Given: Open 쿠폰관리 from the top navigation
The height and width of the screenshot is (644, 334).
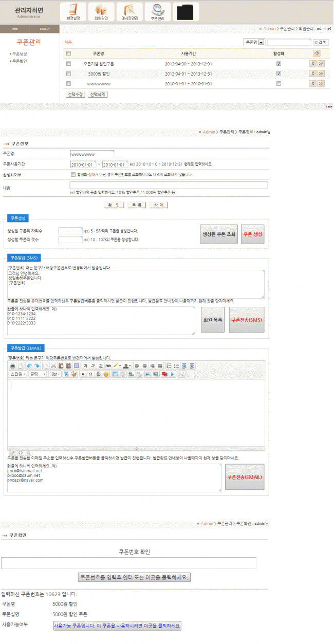Looking at the screenshot, I should [158, 11].
